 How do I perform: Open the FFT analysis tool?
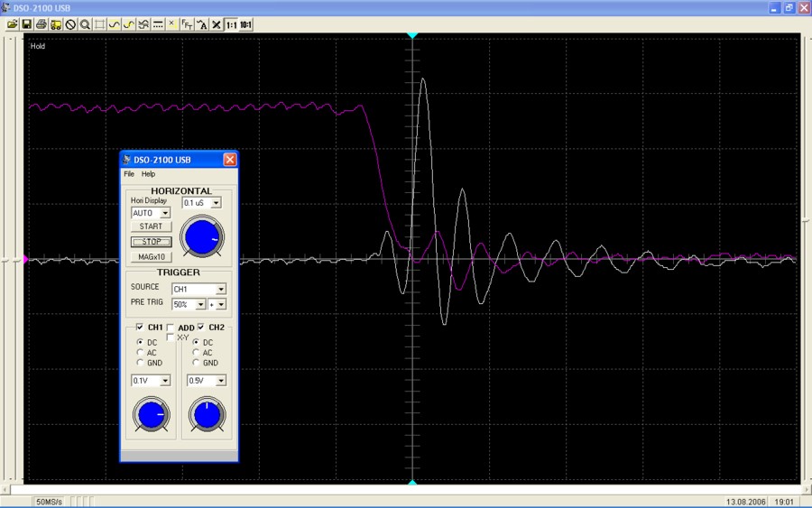[187, 24]
